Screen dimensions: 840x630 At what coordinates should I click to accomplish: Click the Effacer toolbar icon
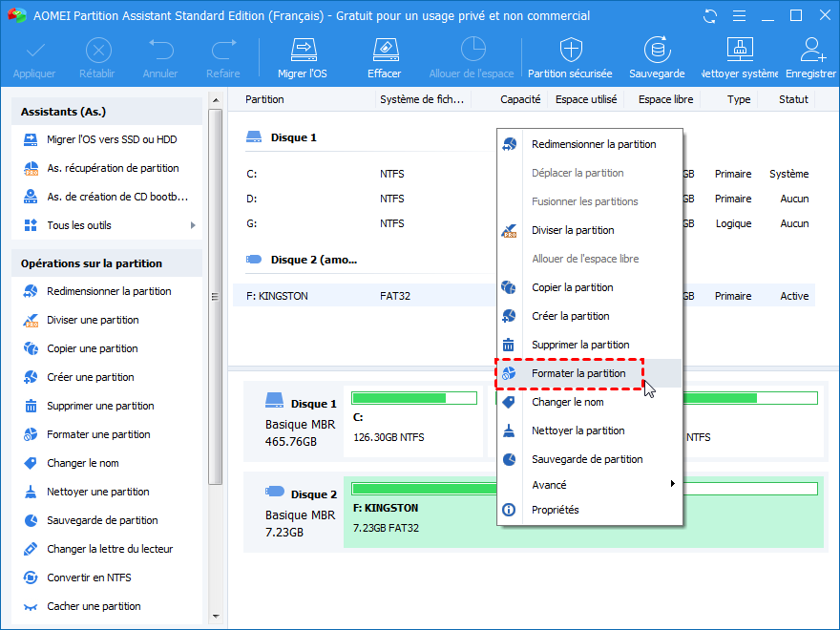pos(386,50)
